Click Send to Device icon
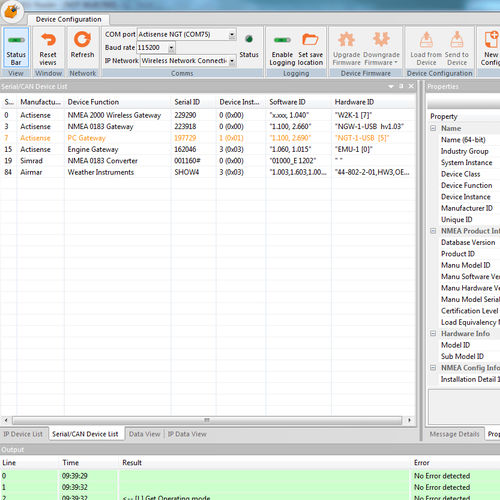 coord(457,39)
